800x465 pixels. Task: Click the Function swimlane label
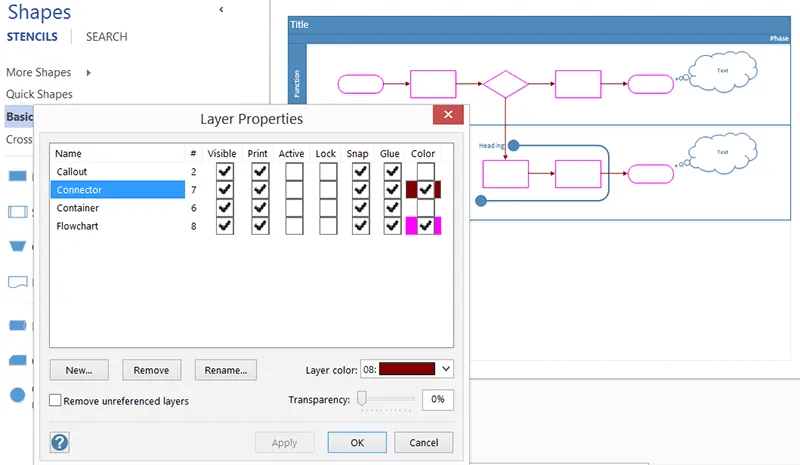[x=297, y=84]
